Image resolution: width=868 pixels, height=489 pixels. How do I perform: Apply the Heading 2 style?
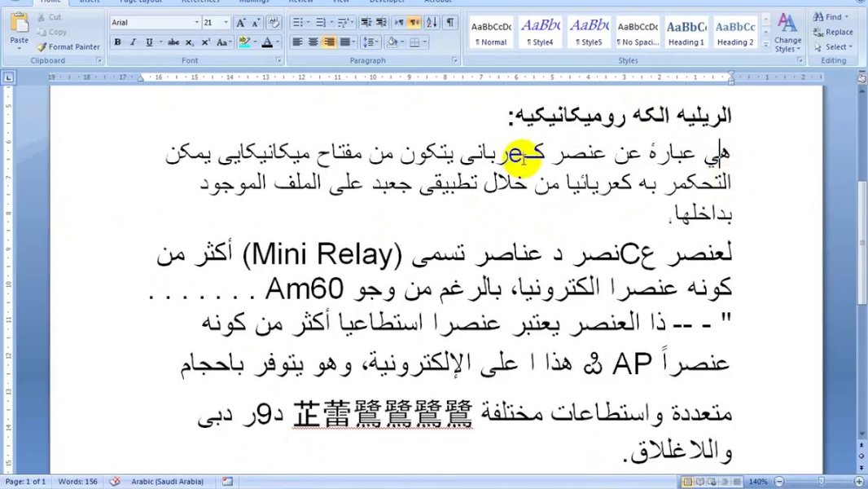tap(735, 33)
